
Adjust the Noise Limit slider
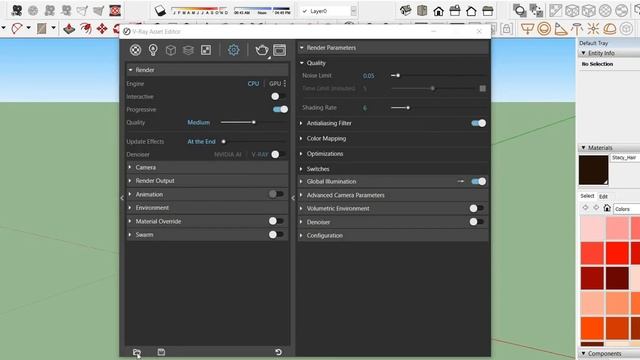398,76
